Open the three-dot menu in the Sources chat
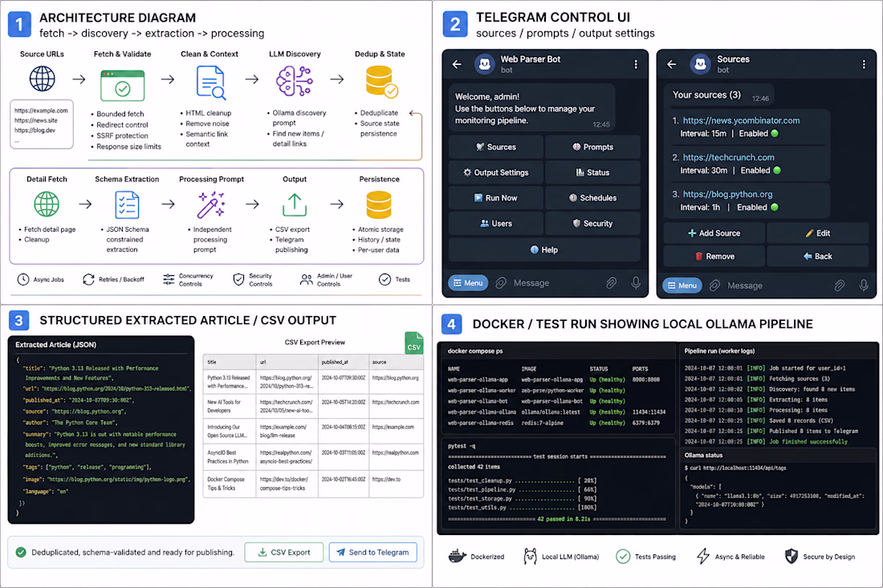883x588 pixels. (864, 64)
